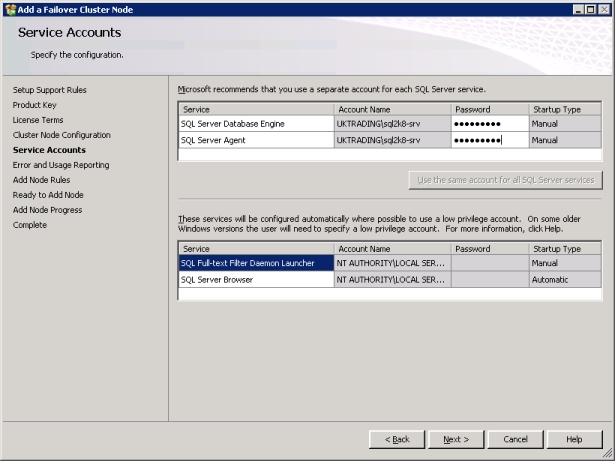The width and height of the screenshot is (615, 461).
Task: Click empty password cell for SQL Server Browser
Action: tap(490, 280)
